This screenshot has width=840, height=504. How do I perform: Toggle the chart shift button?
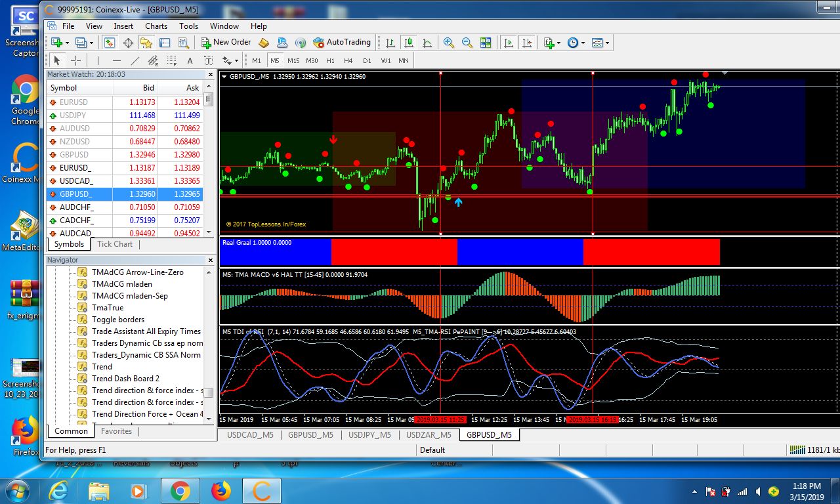527,42
